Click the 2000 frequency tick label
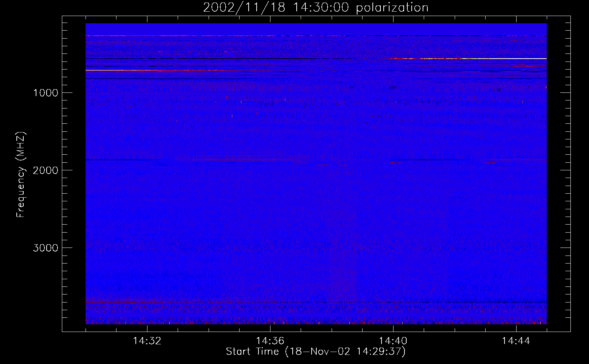 [46, 170]
